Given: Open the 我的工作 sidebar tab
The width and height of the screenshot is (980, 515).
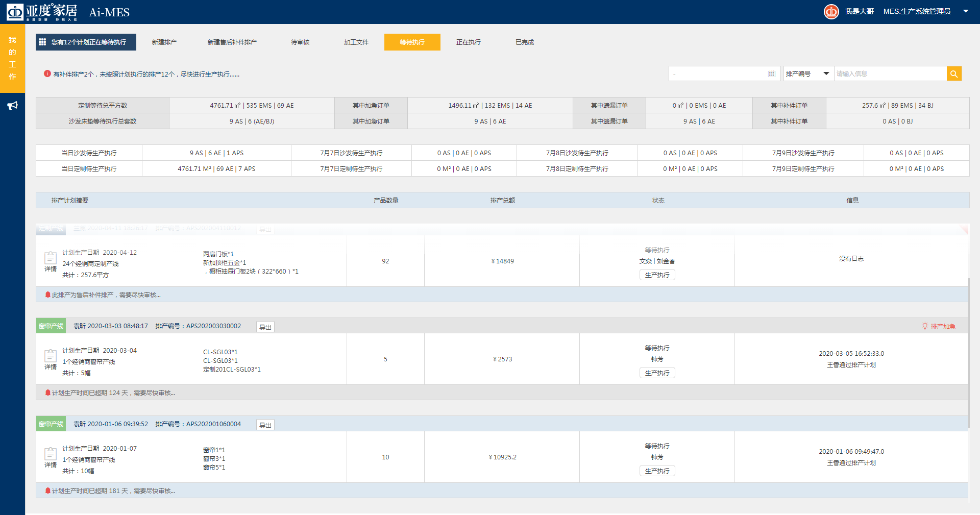Looking at the screenshot, I should point(12,58).
